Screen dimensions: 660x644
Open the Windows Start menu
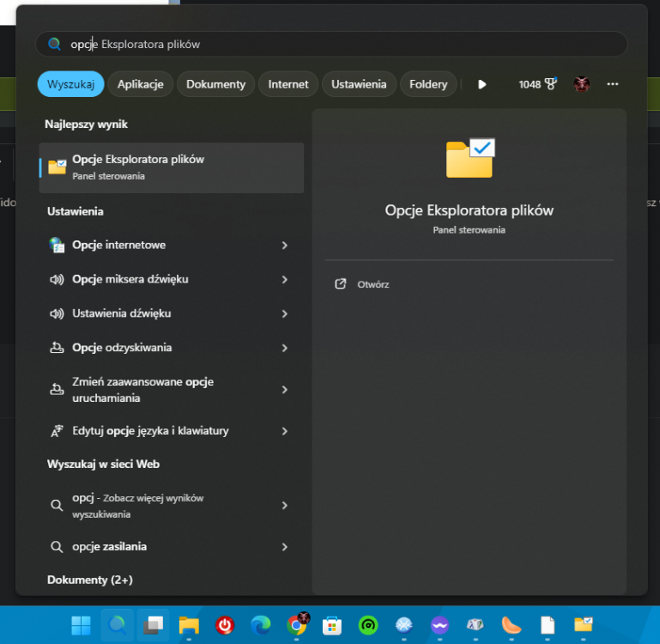tap(82, 624)
